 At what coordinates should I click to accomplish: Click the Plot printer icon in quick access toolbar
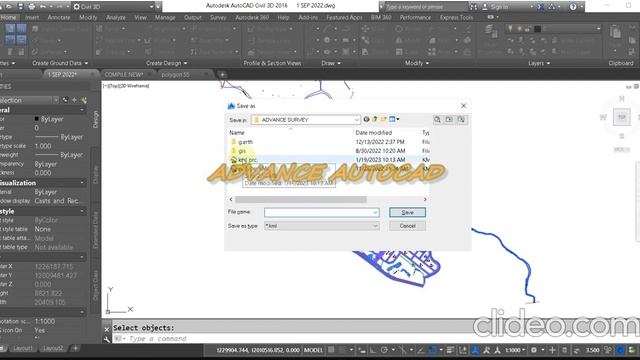(x=31, y=7)
